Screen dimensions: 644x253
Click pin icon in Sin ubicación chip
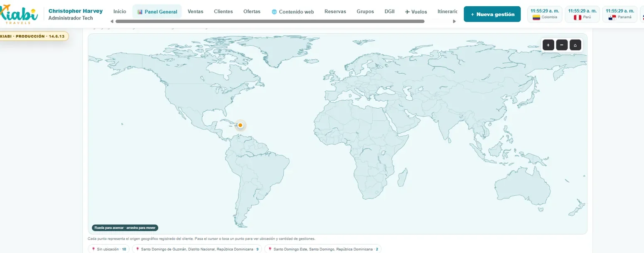pos(93,249)
